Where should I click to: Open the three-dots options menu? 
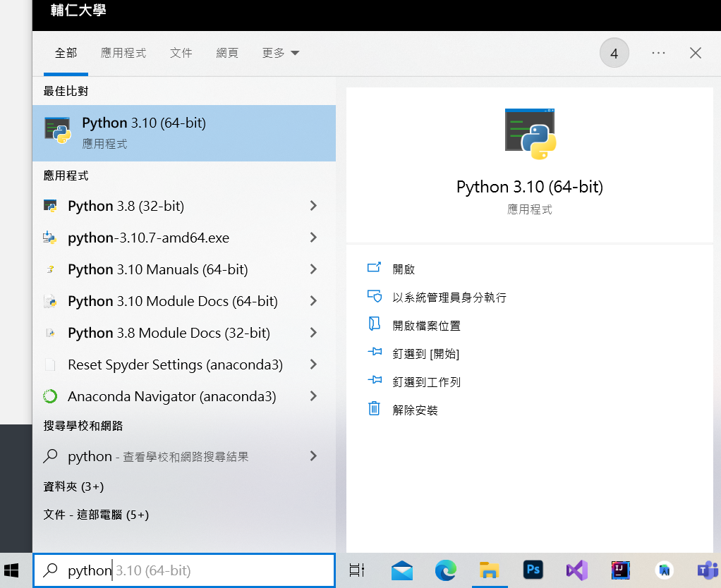click(x=658, y=54)
